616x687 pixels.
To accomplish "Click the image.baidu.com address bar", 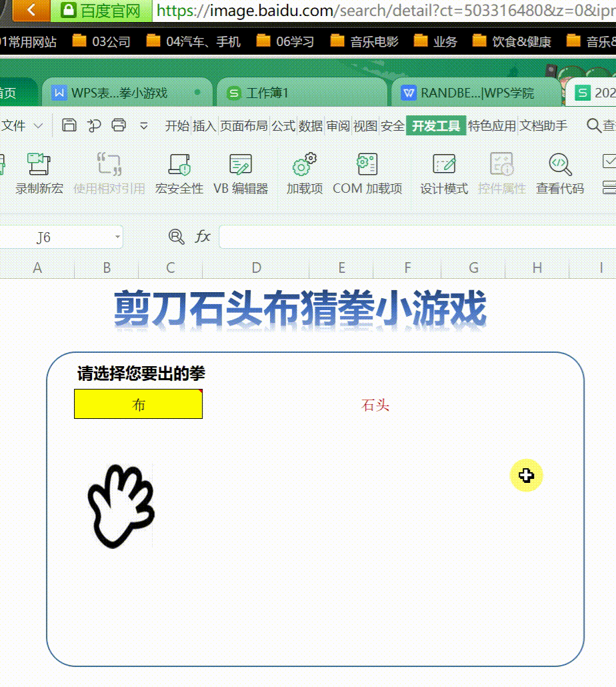I will tap(385, 11).
